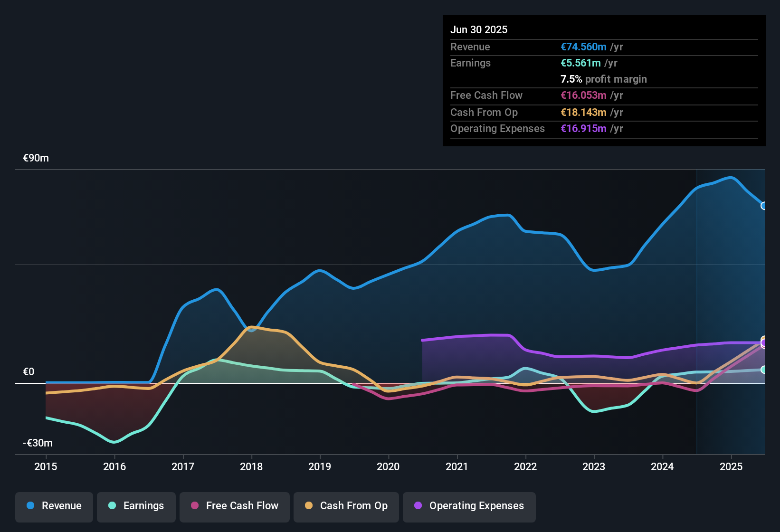
Task: Click the 7.5% profit margin text
Action: coord(603,79)
